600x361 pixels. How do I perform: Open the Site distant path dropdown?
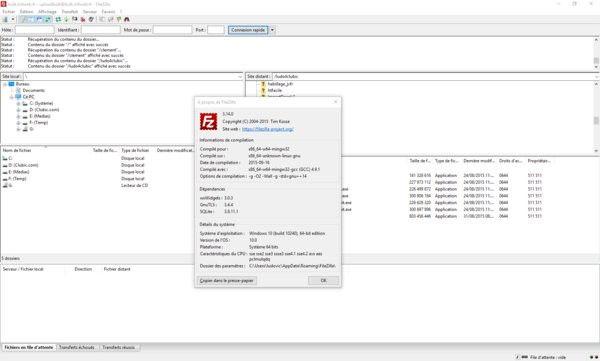(596, 77)
